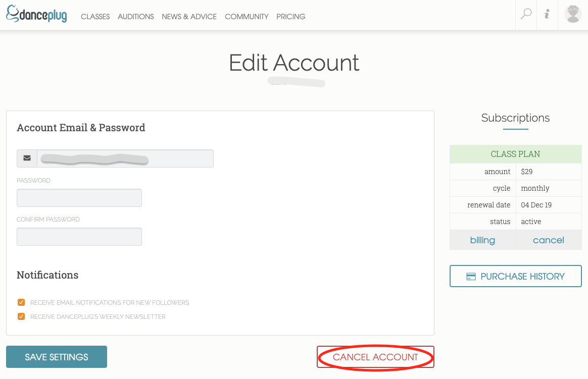Click the credit card icon in Purchase History
Screen dimensions: 588x379
(x=471, y=277)
